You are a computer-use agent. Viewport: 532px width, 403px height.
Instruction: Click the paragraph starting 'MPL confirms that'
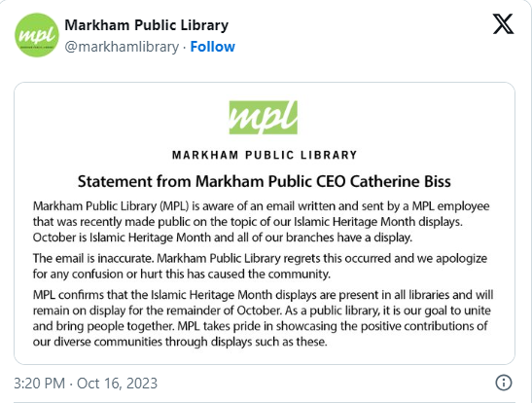(x=263, y=318)
